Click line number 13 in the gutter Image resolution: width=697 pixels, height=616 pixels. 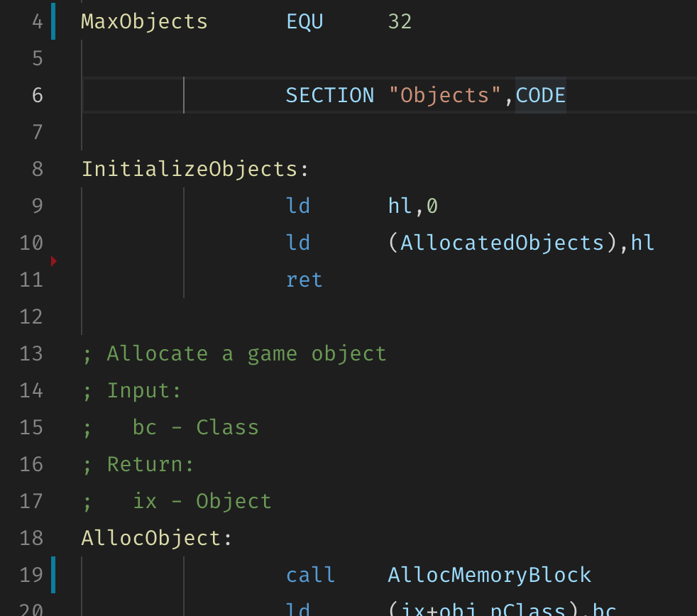pyautogui.click(x=31, y=354)
